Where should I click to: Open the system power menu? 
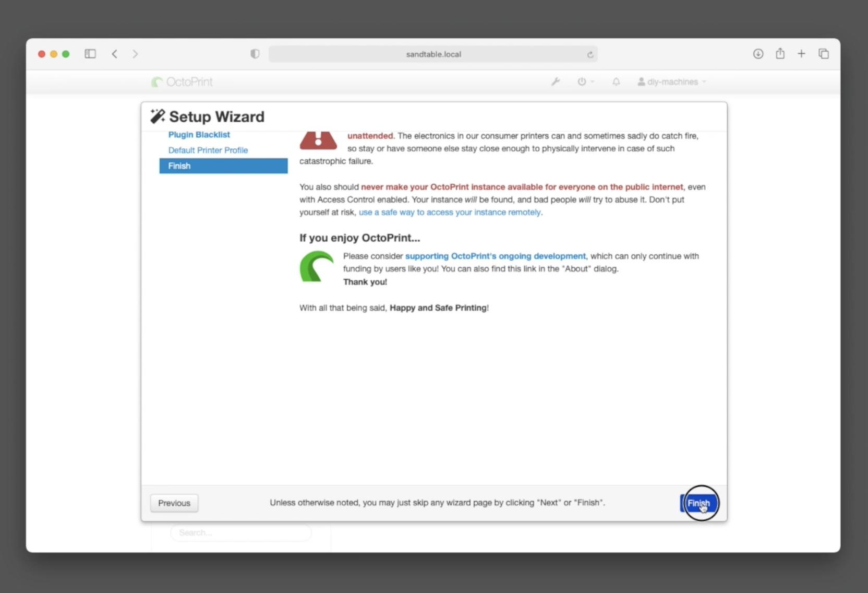[x=585, y=82]
